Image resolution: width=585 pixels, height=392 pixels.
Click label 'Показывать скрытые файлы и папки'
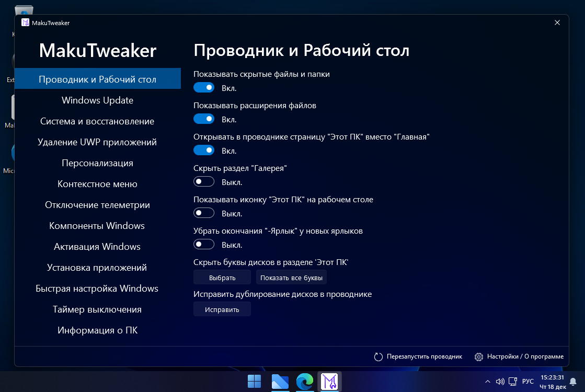(x=261, y=74)
